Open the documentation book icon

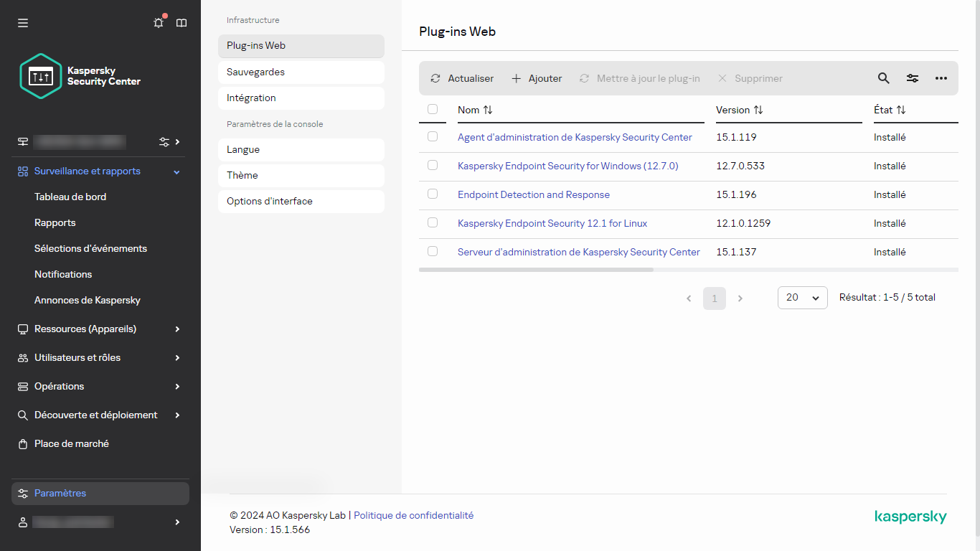[x=182, y=23]
